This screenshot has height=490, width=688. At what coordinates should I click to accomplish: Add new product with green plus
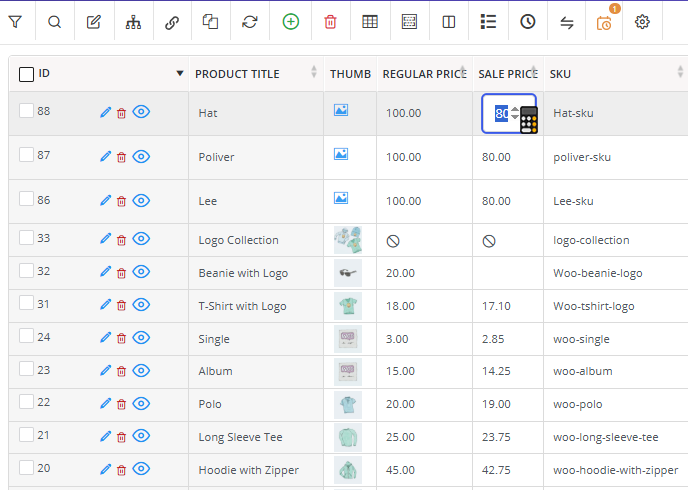pyautogui.click(x=290, y=21)
